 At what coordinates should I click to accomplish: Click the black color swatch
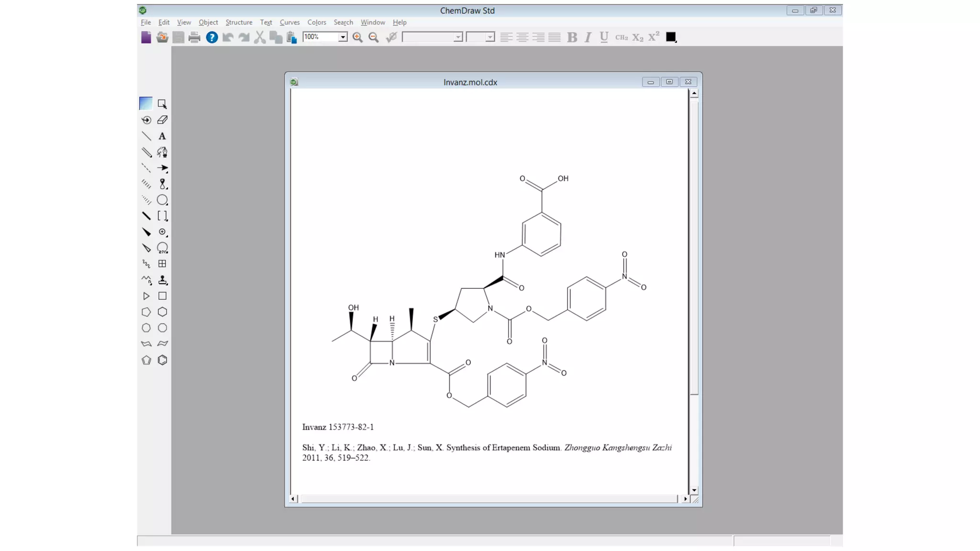pyautogui.click(x=670, y=37)
